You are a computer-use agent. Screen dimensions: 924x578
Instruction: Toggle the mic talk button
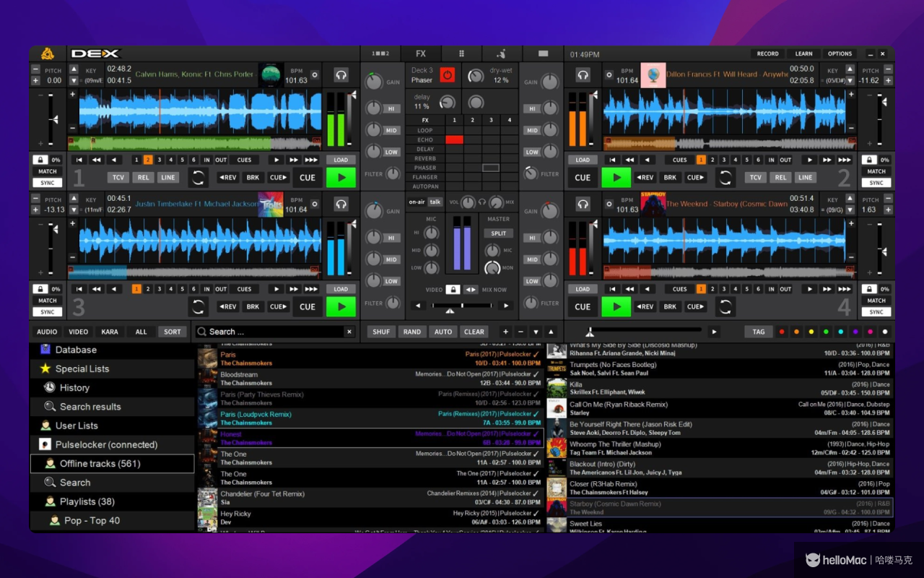point(435,202)
